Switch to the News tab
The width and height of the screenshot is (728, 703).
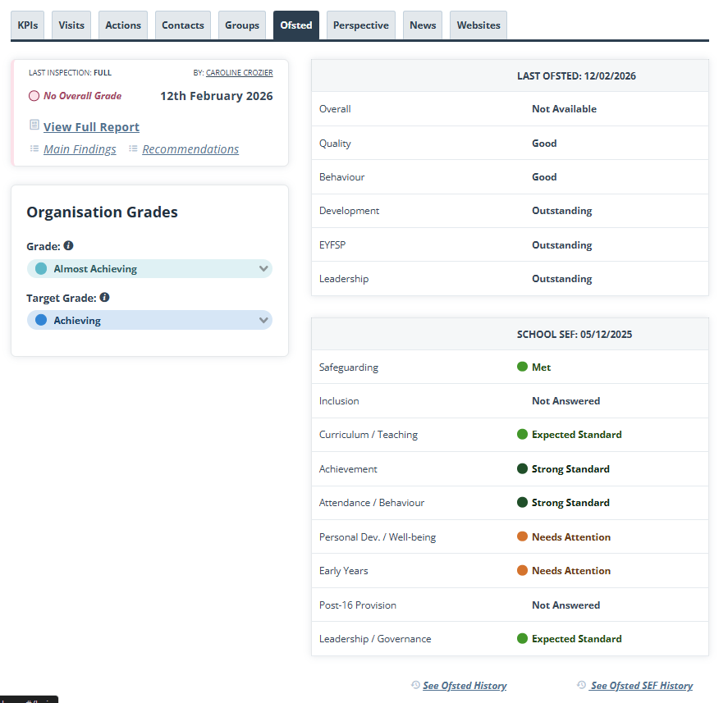(x=423, y=25)
